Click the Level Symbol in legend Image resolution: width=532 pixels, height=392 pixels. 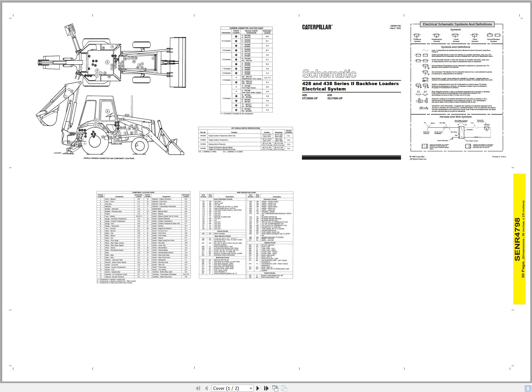[456, 38]
